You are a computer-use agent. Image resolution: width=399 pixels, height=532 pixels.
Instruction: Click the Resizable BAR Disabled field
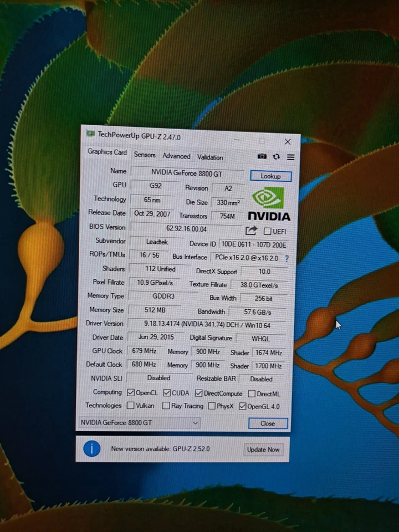(261, 379)
